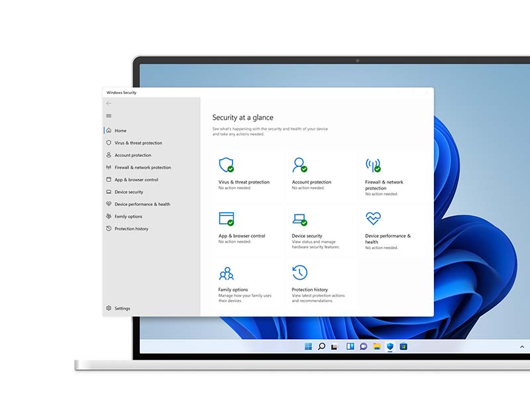This screenshot has height=420, width=530.
Task: Click the heart icon beside Device performance in sidebar
Action: tap(109, 204)
